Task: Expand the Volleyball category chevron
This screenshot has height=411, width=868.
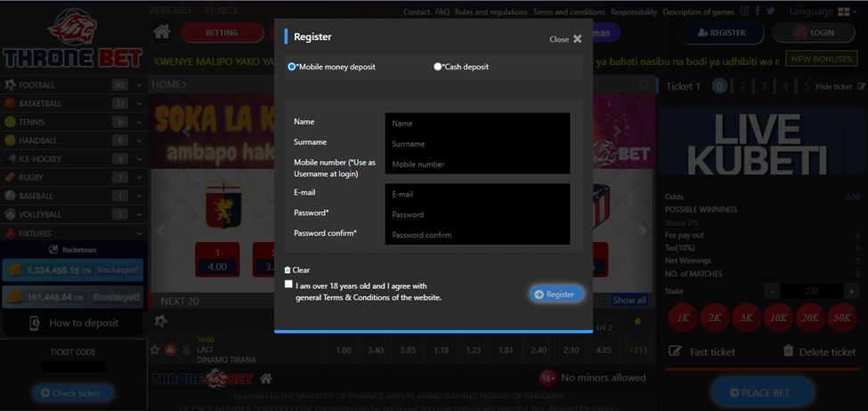Action: 140,214
